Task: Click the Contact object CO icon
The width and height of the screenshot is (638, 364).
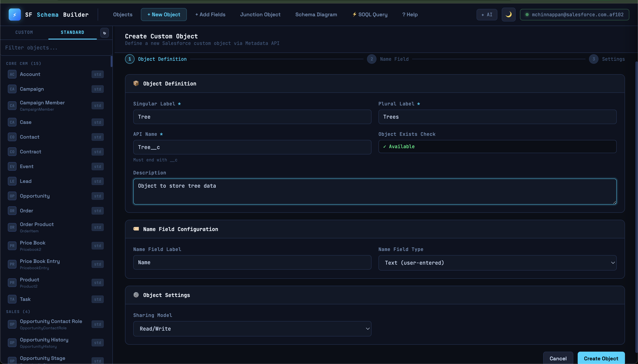Action: point(12,137)
